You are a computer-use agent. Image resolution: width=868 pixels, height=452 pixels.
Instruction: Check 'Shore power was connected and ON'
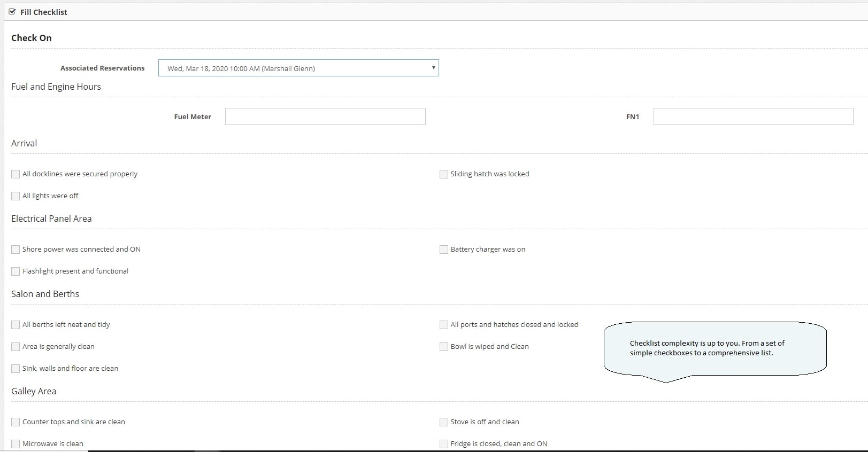point(16,250)
